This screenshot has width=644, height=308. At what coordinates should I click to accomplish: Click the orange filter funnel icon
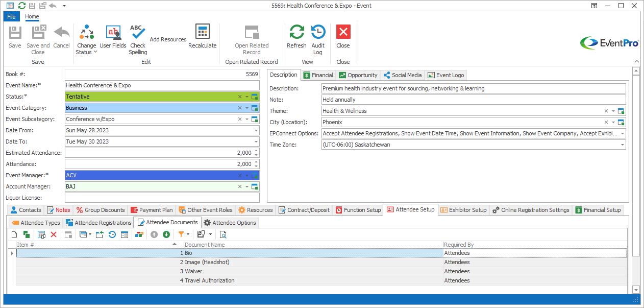tap(181, 234)
